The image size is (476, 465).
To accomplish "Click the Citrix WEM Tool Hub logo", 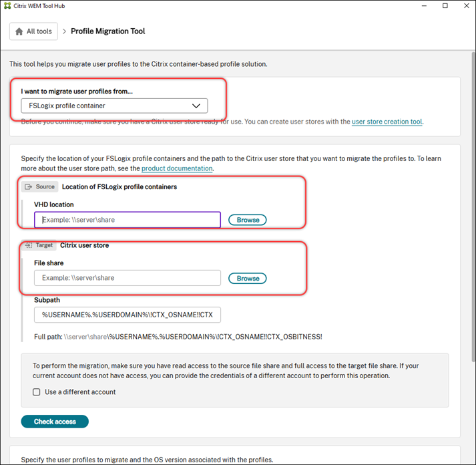I will (x=7, y=6).
